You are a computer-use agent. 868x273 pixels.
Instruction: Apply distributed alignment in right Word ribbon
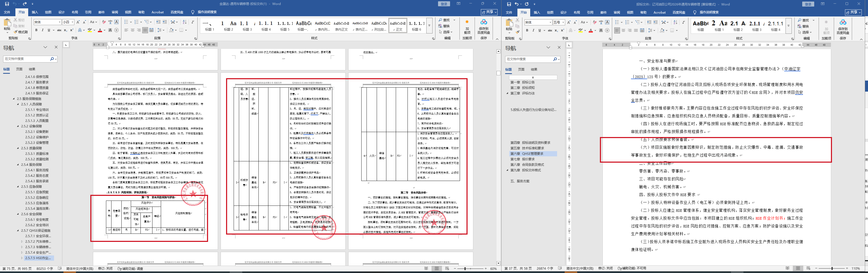pyautogui.click(x=642, y=31)
